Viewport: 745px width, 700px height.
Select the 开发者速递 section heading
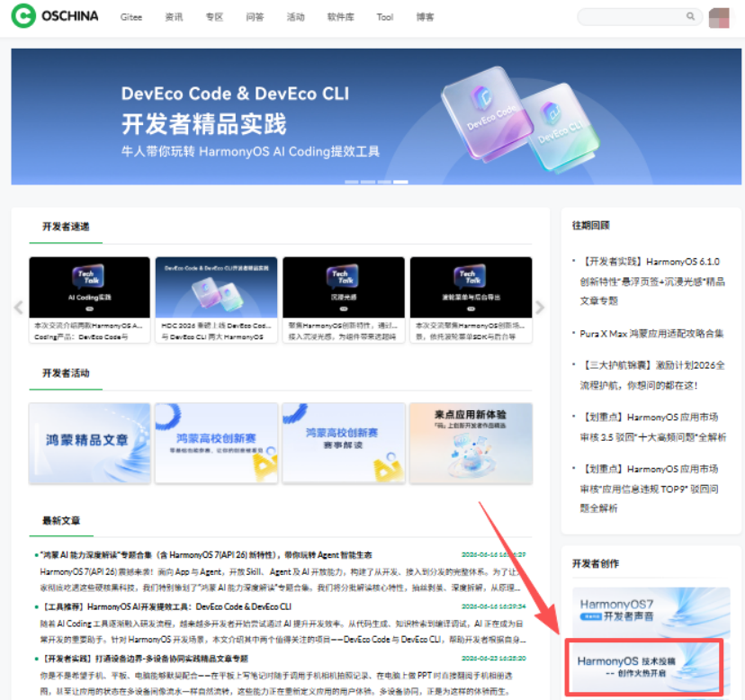[x=66, y=227]
